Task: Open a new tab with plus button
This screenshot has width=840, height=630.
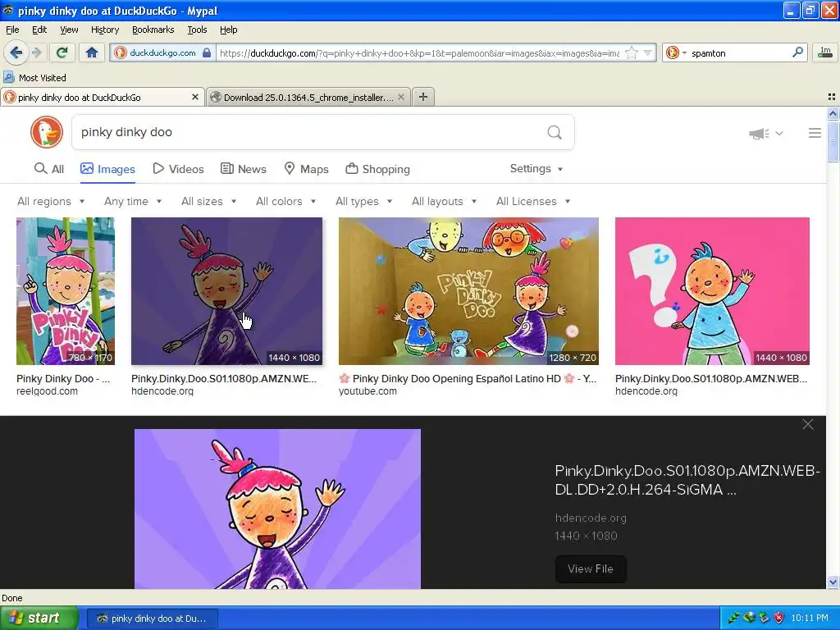Action: point(422,97)
